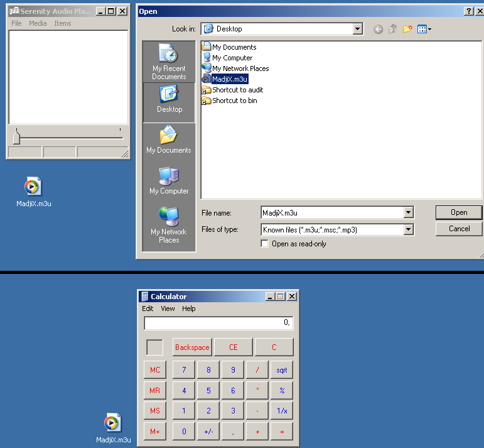Viewport: 484px width, 448px height.
Task: Toggle Open as read-only checkbox
Action: tap(264, 243)
